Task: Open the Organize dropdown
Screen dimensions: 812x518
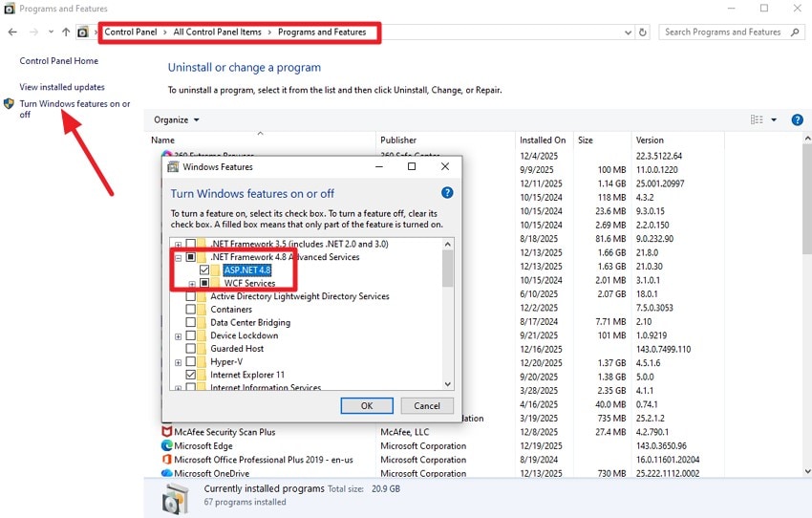Action: click(177, 120)
